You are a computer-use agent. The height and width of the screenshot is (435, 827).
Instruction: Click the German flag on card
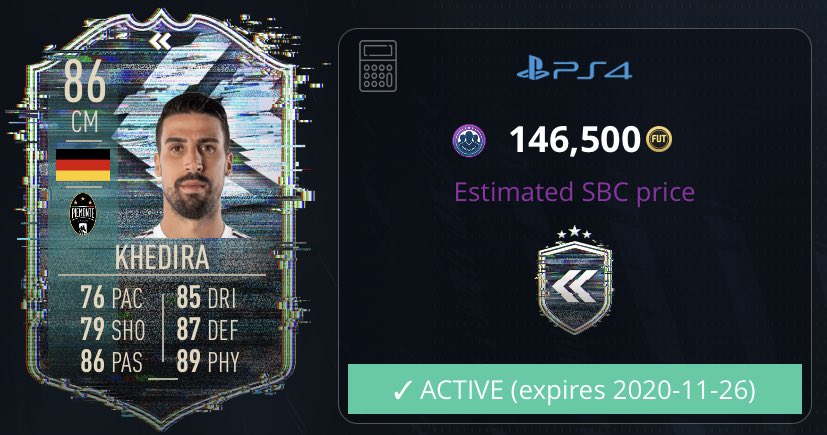coord(83,165)
